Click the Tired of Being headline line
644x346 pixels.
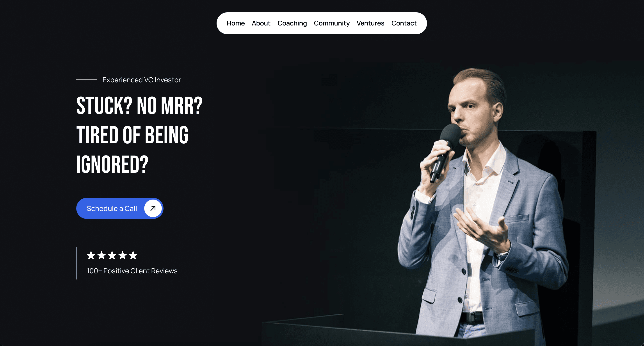point(132,135)
